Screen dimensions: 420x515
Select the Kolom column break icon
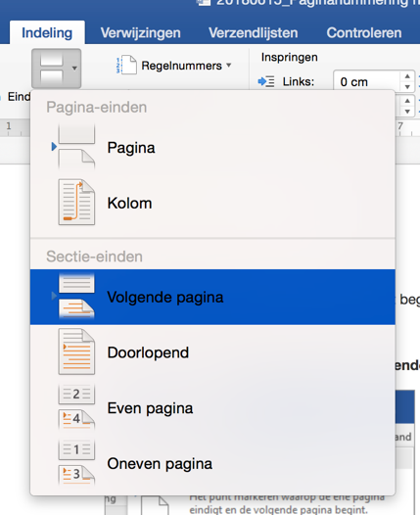coord(76,203)
